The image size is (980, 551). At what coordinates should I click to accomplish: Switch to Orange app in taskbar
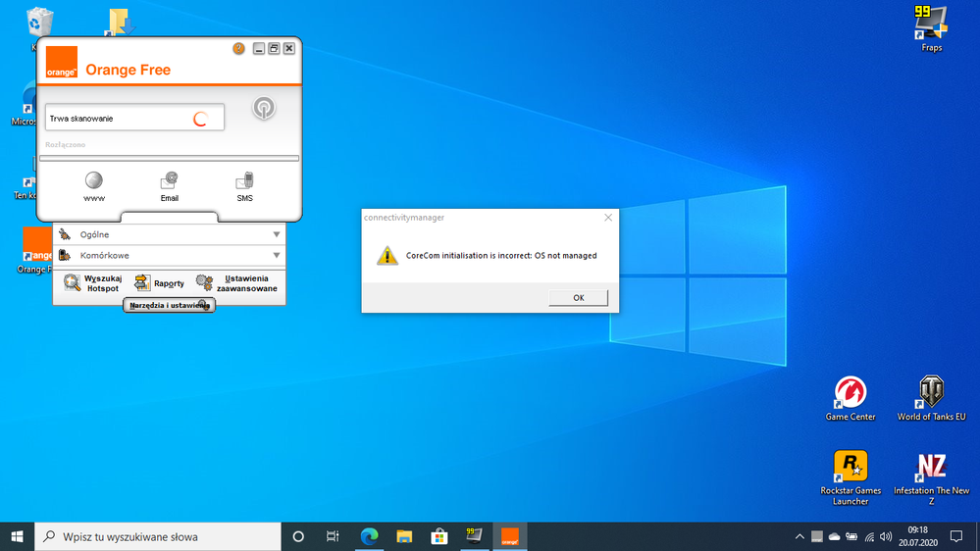509,536
